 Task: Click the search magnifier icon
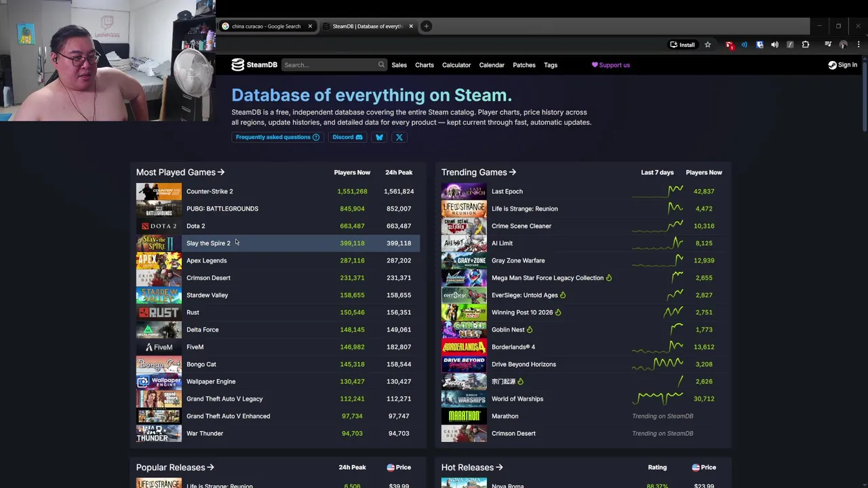[381, 65]
